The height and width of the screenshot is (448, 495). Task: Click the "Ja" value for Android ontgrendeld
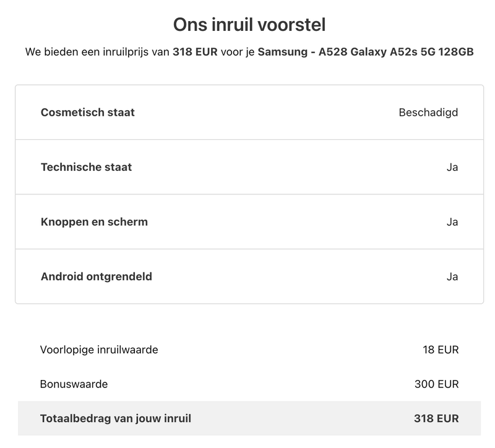[452, 277]
